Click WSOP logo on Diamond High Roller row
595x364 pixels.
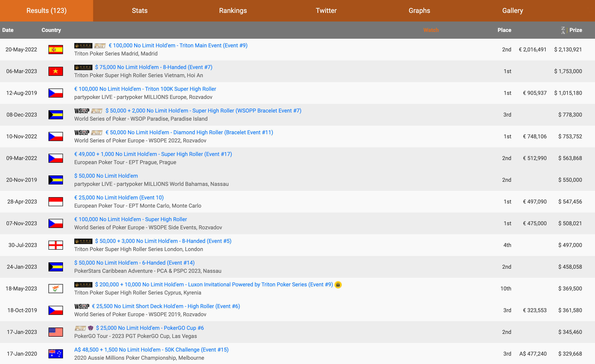click(82, 132)
